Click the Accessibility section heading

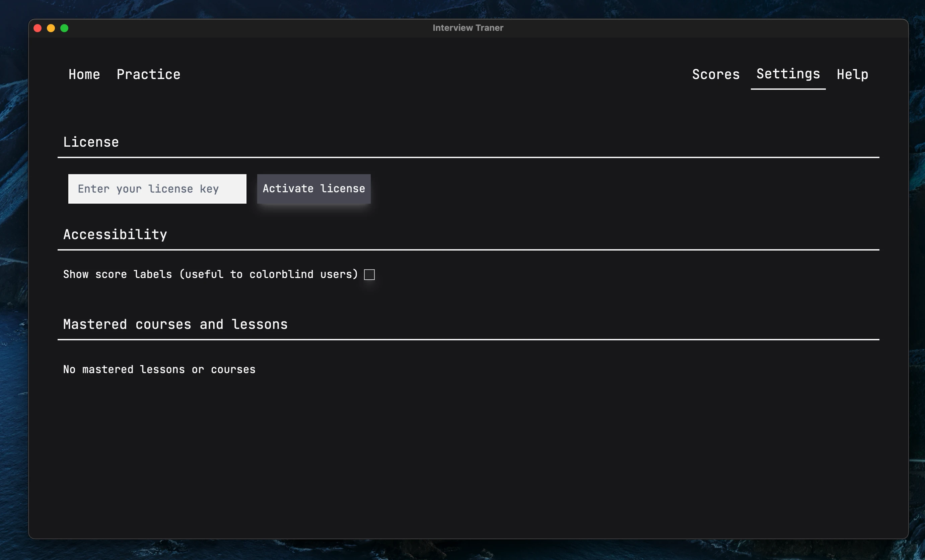click(x=115, y=234)
